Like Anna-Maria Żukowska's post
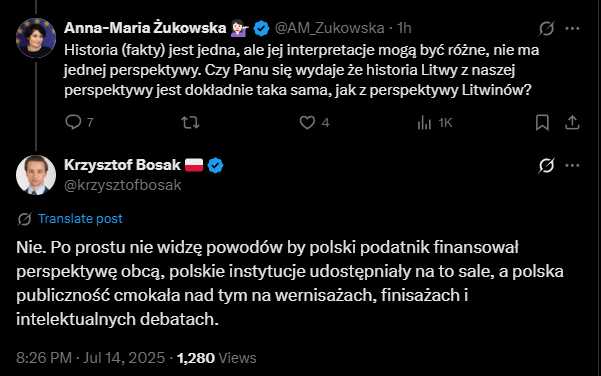This screenshot has width=601, height=376. click(x=307, y=122)
